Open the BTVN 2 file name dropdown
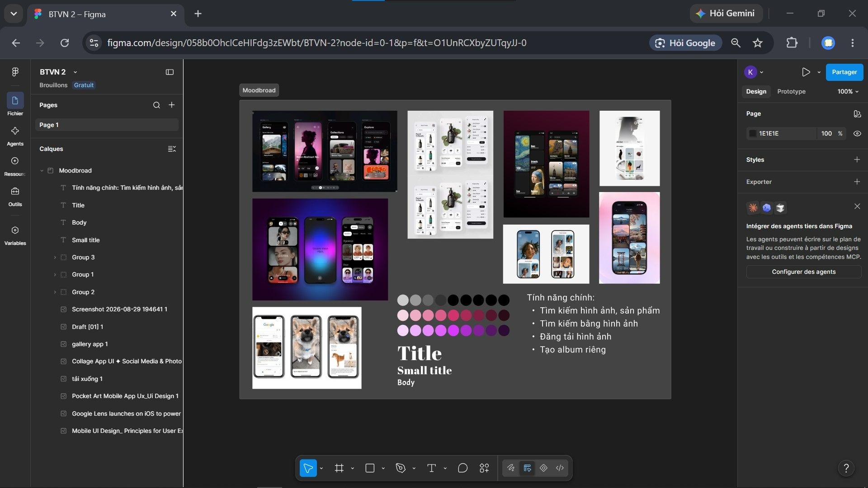Screen dimensions: 868x488 [75, 72]
